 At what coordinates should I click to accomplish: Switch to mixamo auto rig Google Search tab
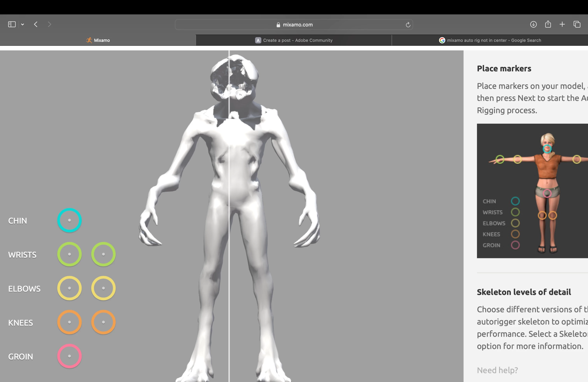coord(490,40)
